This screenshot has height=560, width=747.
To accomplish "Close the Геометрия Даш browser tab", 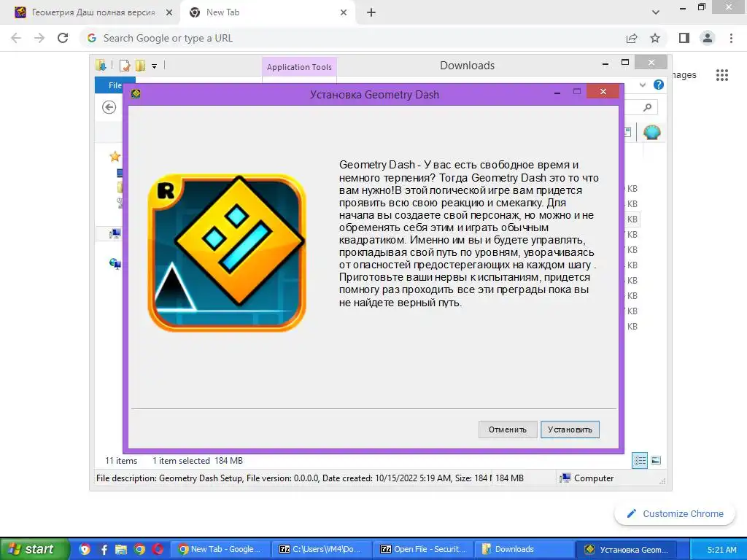I will (x=169, y=12).
